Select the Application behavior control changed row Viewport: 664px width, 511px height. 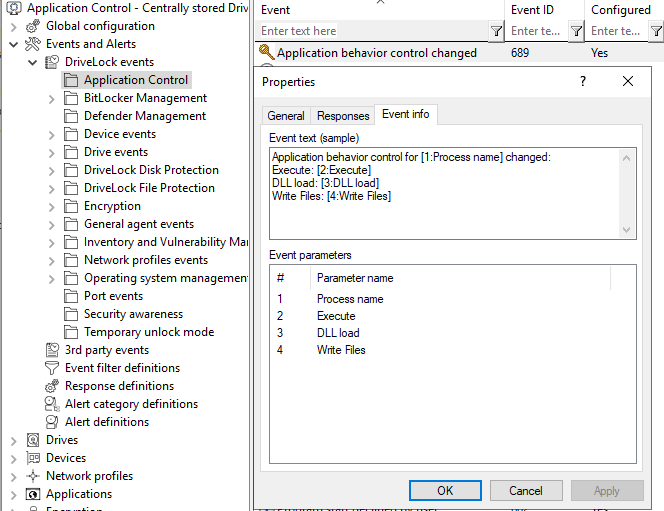[459, 52]
